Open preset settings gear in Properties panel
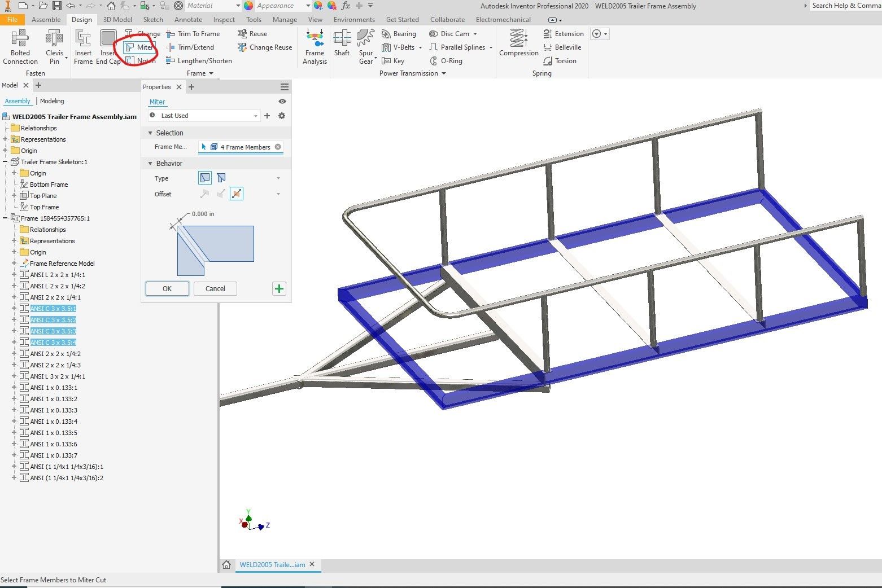882x588 pixels. [282, 116]
